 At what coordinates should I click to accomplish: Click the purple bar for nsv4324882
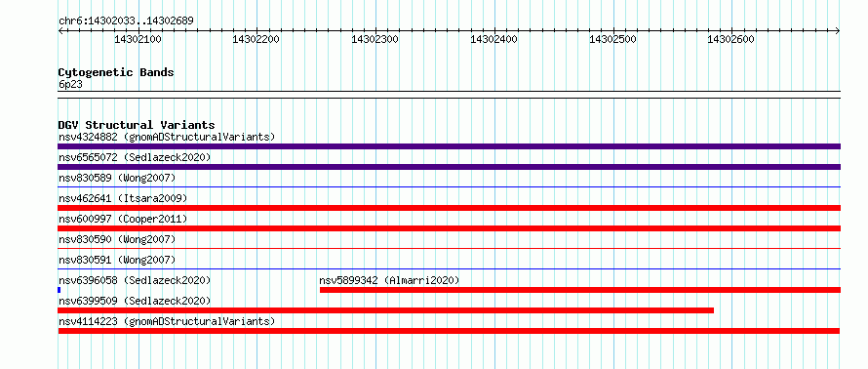[449, 146]
